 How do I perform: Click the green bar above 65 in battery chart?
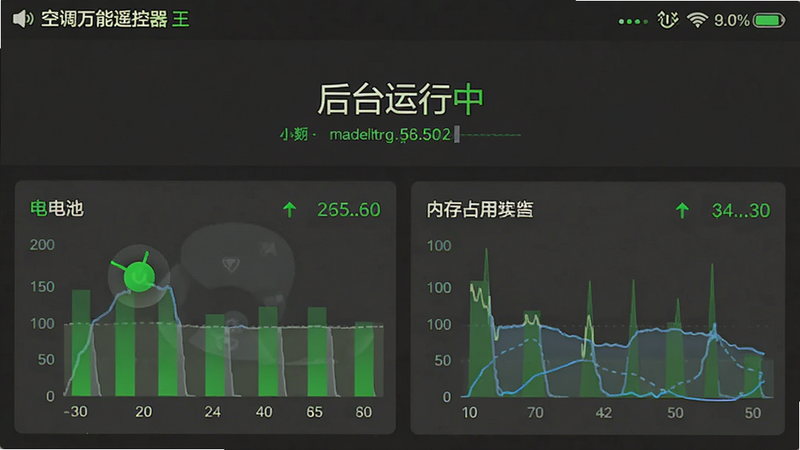317,351
